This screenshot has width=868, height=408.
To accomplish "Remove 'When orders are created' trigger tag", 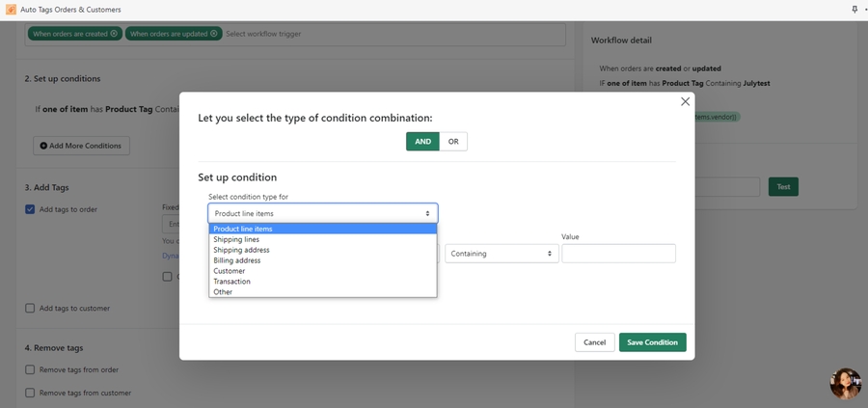I will (114, 34).
